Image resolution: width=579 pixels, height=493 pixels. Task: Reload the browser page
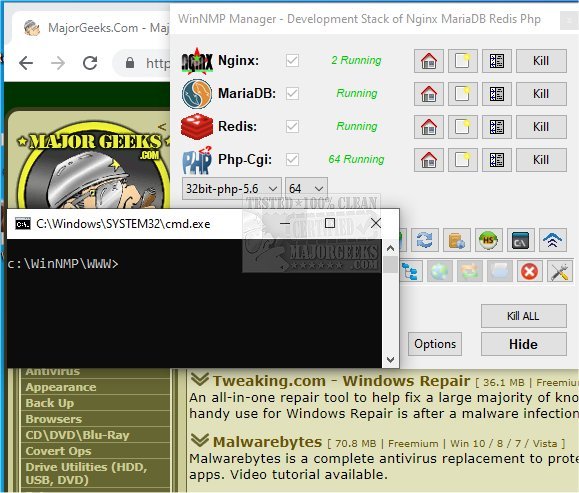[90, 63]
